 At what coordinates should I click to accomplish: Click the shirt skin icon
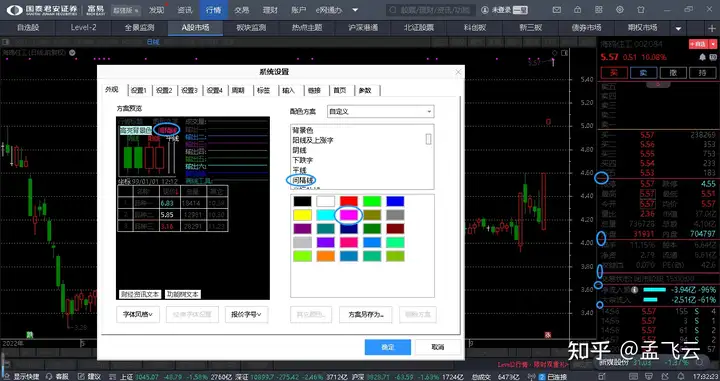click(641, 10)
